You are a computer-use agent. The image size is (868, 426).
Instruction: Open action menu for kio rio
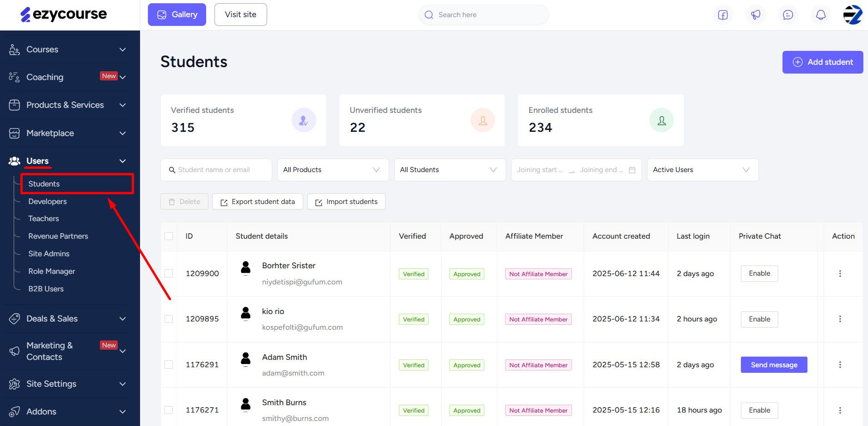pyautogui.click(x=840, y=319)
